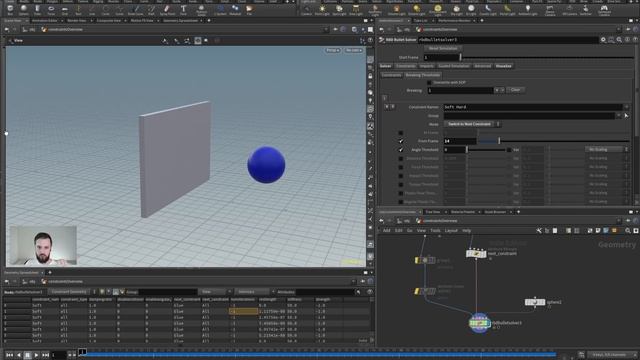Click the Reset Simulation button
This screenshot has height=360, width=640.
pos(443,48)
